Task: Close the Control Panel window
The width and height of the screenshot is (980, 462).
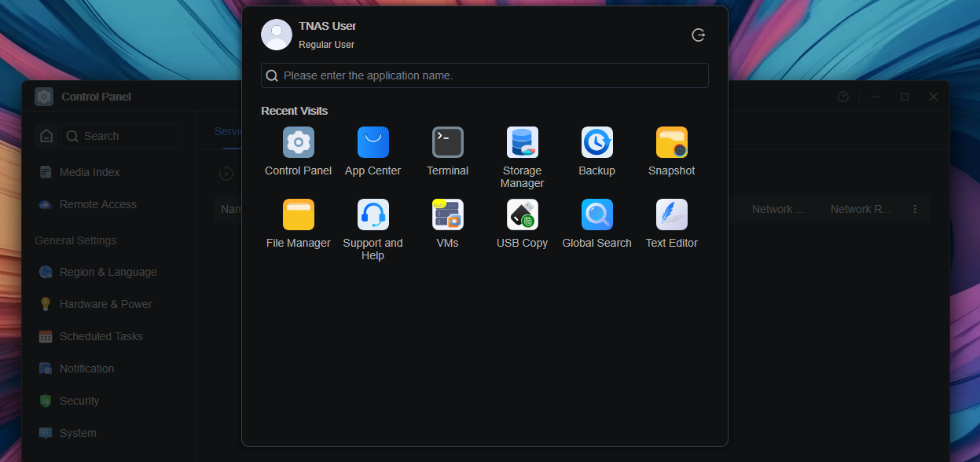Action: click(934, 97)
